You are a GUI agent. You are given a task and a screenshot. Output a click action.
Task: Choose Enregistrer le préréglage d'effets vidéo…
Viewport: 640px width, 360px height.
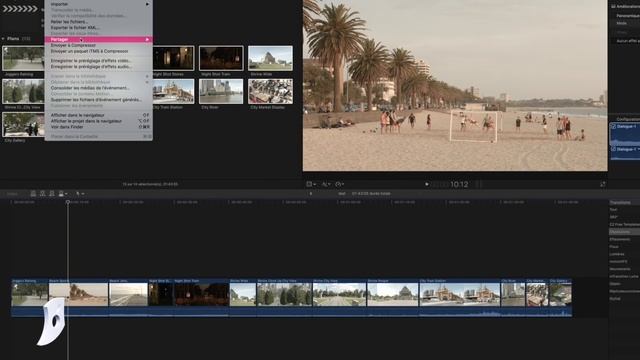98,60
